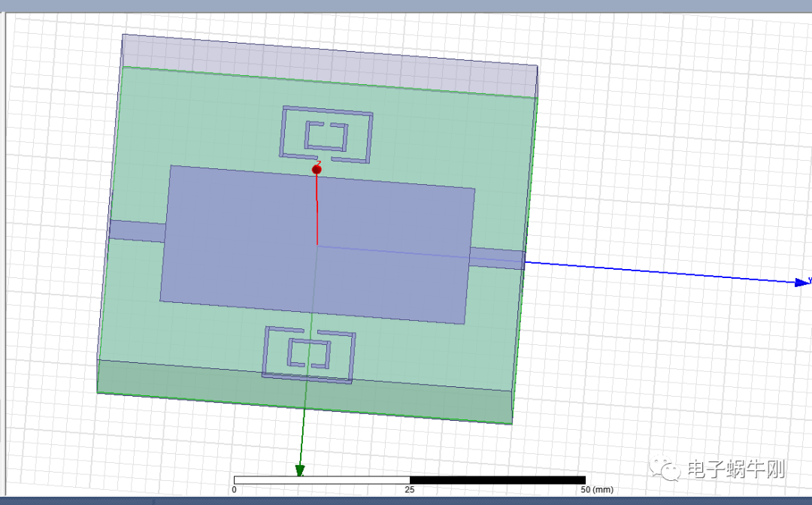Click the black segment of scale bar

pos(496,479)
